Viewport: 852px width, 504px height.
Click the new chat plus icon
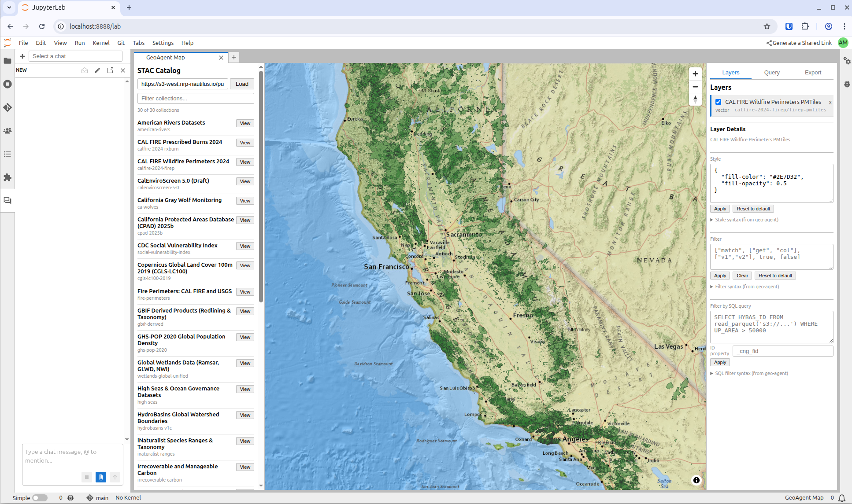[22, 56]
